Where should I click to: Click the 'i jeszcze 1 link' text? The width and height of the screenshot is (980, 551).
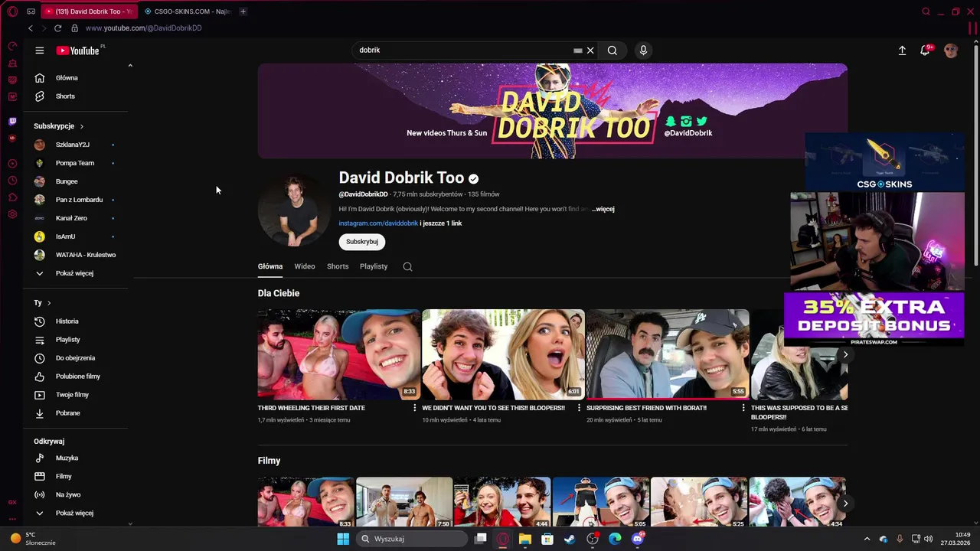(x=441, y=223)
